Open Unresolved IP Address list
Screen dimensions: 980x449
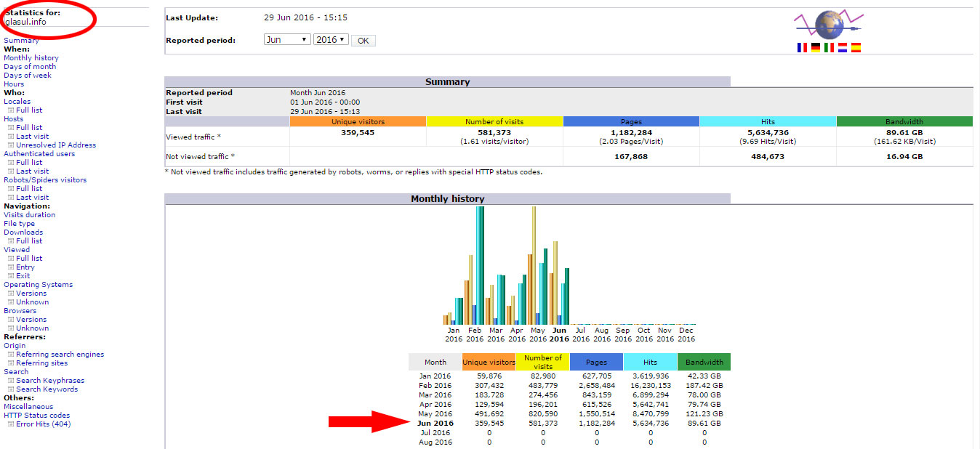tap(56, 145)
